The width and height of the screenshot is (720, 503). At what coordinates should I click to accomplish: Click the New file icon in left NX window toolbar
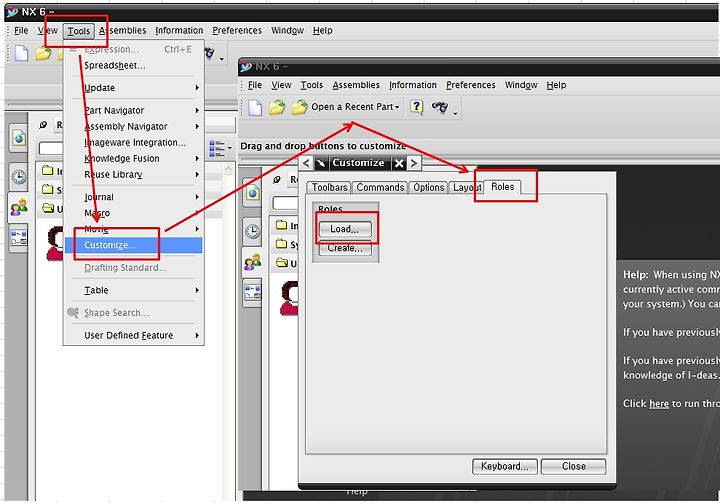point(21,53)
